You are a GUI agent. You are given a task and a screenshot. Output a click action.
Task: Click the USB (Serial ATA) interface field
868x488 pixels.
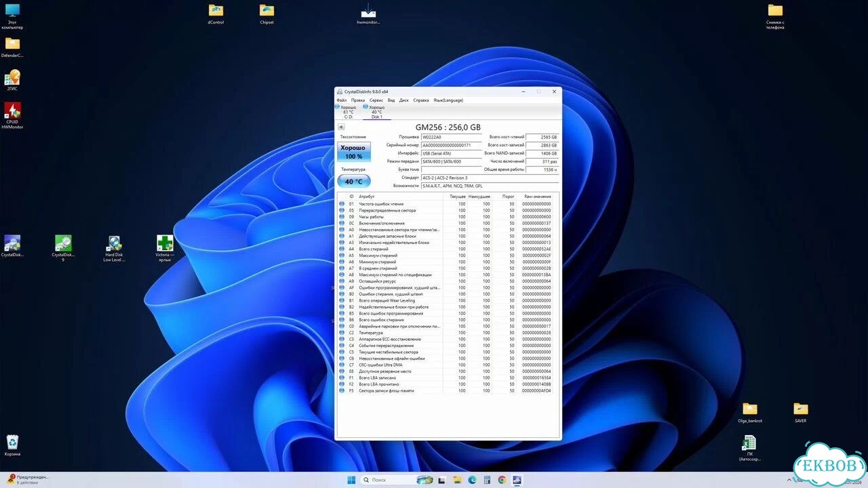[451, 153]
